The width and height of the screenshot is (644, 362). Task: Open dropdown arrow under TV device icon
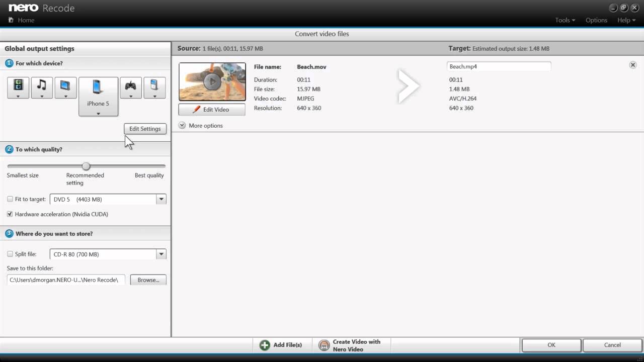pyautogui.click(x=65, y=96)
